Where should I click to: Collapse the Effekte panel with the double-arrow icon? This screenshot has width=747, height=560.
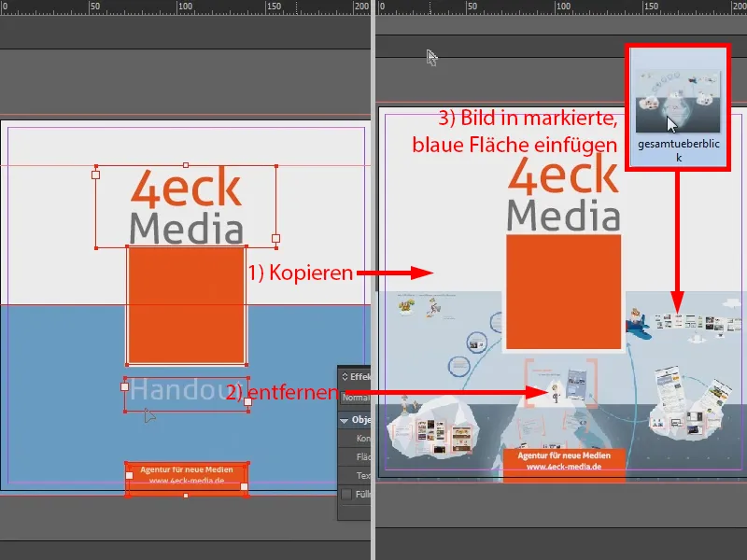tap(345, 377)
